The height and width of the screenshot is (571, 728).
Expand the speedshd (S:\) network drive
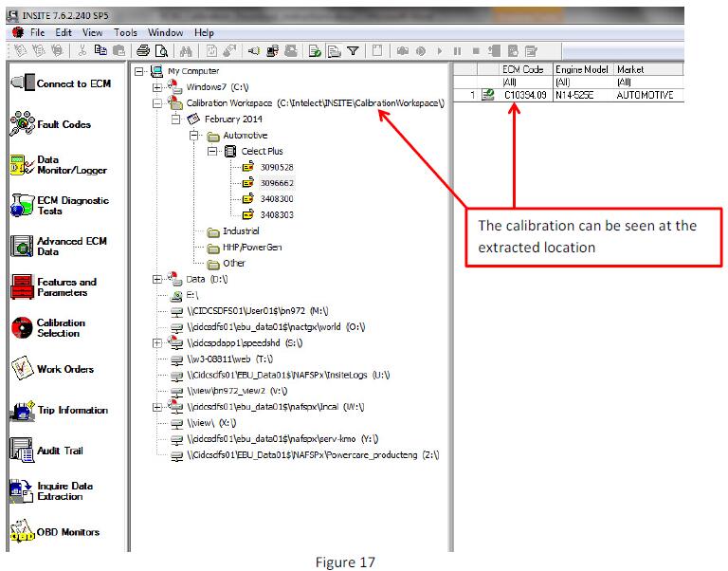tap(157, 342)
